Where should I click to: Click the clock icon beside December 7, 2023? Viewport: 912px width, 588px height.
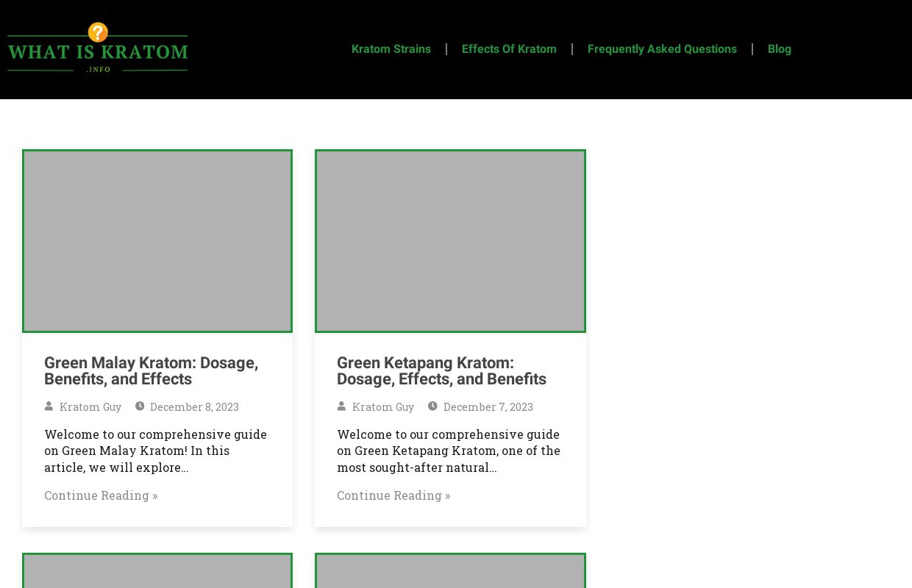(432, 406)
